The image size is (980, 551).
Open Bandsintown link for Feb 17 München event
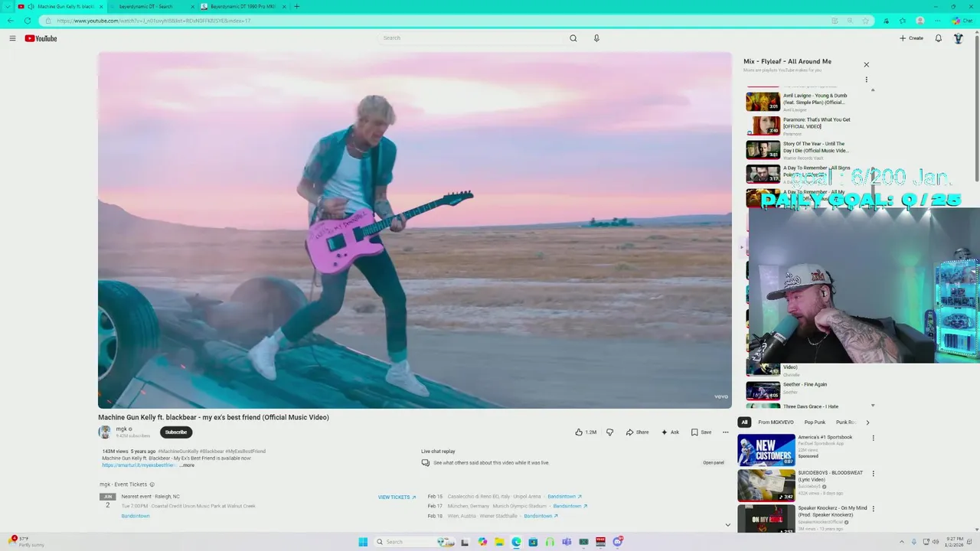(x=570, y=507)
